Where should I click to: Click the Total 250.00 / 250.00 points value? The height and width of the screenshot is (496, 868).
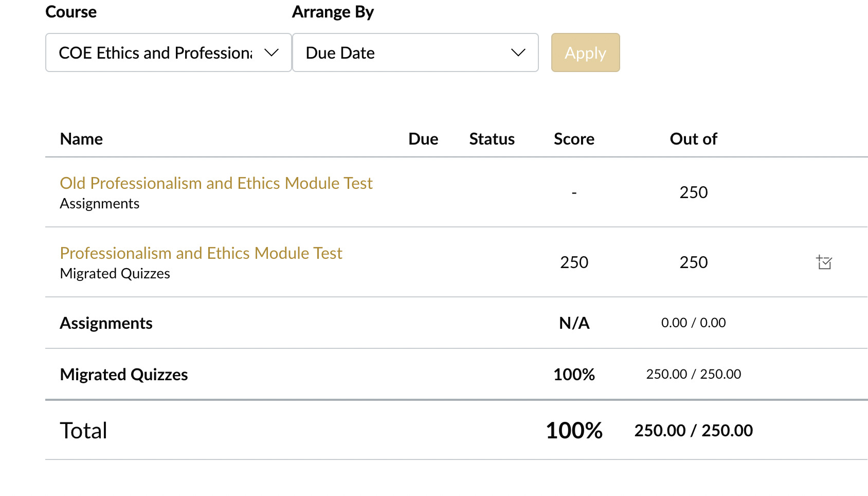click(693, 430)
